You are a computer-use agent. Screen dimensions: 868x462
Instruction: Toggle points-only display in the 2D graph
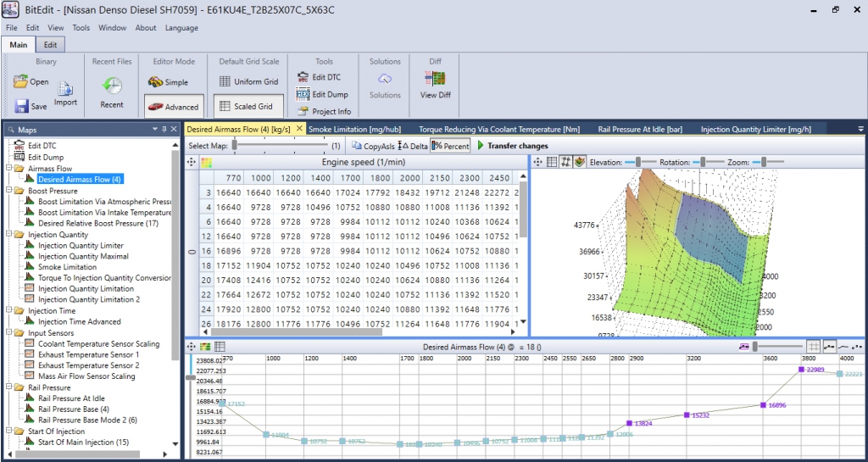[x=857, y=347]
